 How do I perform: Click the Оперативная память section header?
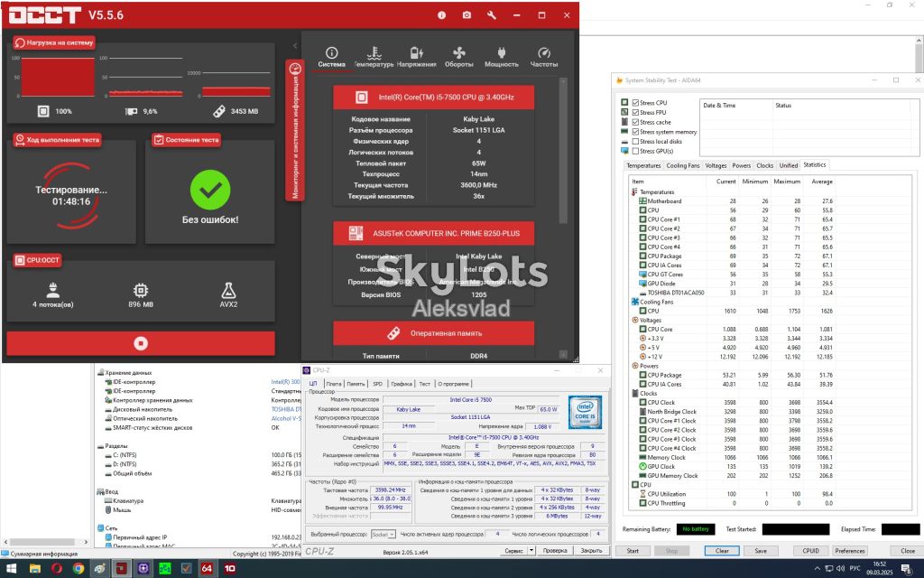[x=434, y=333]
